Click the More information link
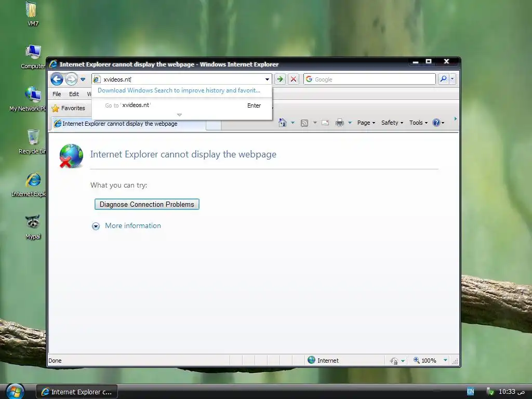 [x=133, y=225]
